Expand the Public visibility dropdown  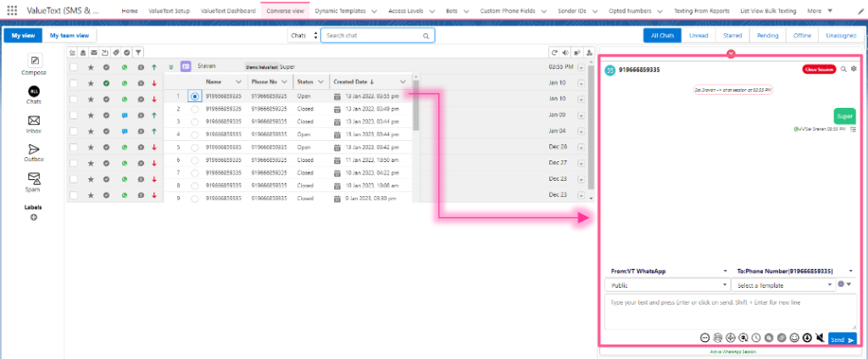coord(665,285)
